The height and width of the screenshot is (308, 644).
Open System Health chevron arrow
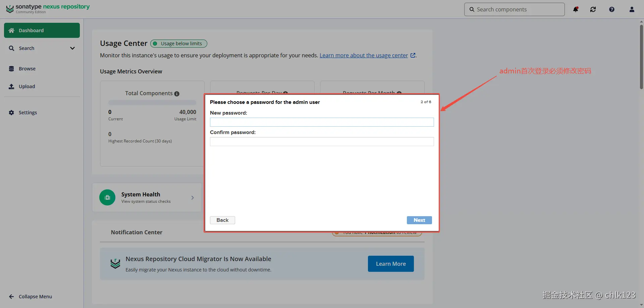point(193,198)
